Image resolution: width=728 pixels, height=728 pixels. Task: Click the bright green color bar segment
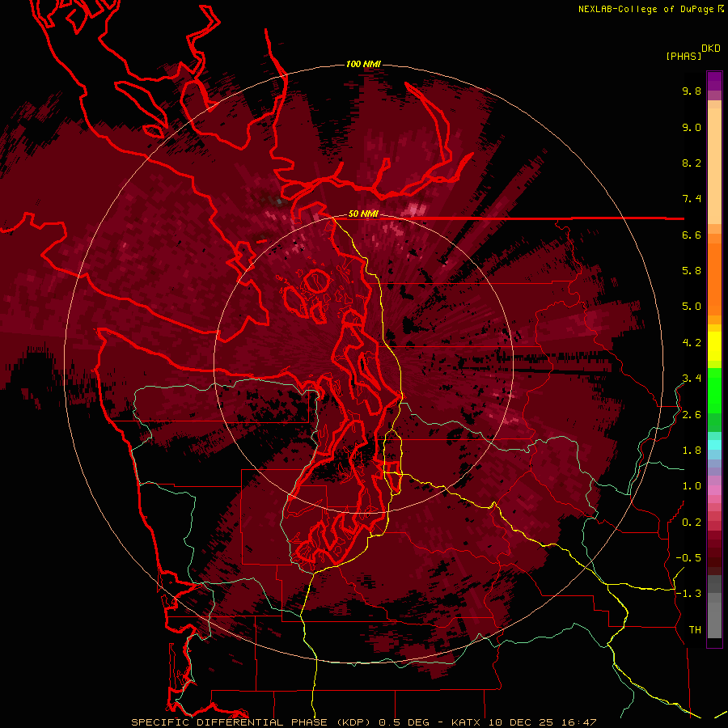pyautogui.click(x=714, y=392)
